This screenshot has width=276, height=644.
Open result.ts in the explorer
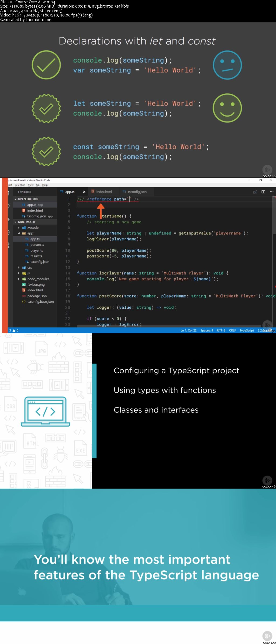[x=35, y=256]
